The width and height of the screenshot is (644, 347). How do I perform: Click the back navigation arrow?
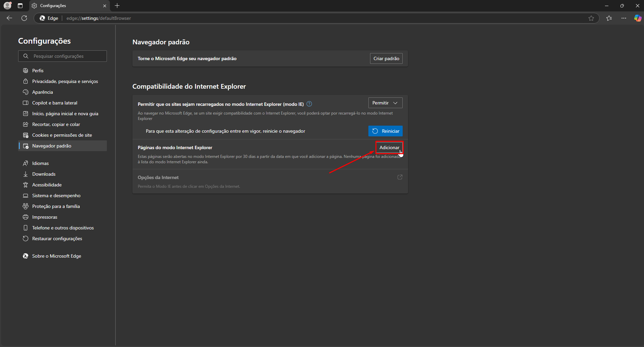[x=9, y=18]
